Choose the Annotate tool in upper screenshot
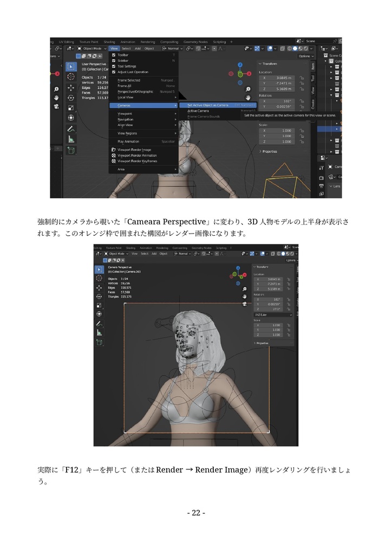This screenshot has height=555, width=392. click(71, 129)
